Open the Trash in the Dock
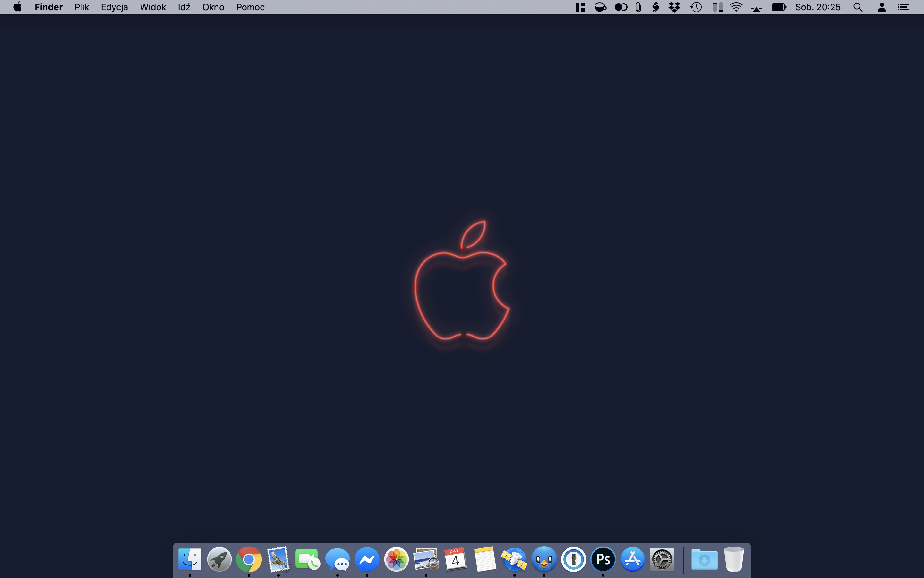This screenshot has height=578, width=924. pyautogui.click(x=734, y=559)
